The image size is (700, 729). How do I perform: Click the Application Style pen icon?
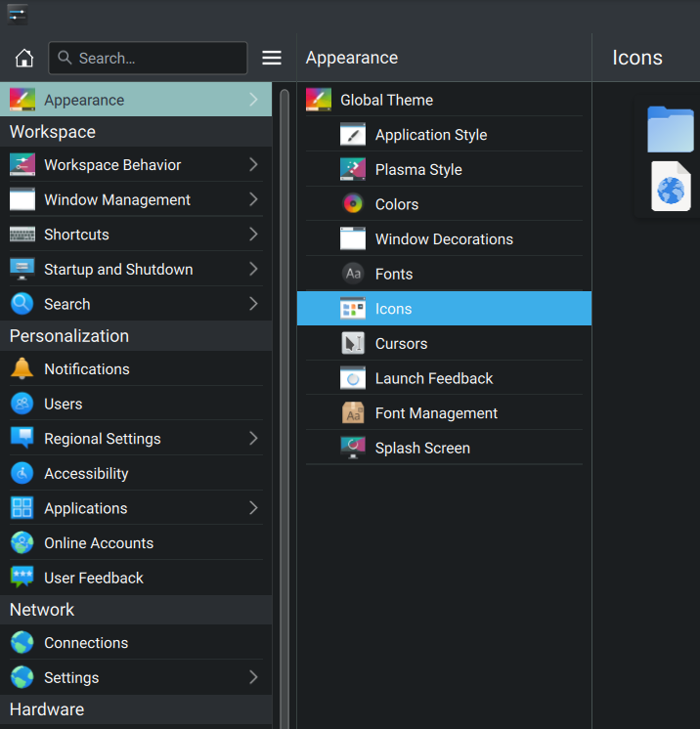[x=353, y=134]
